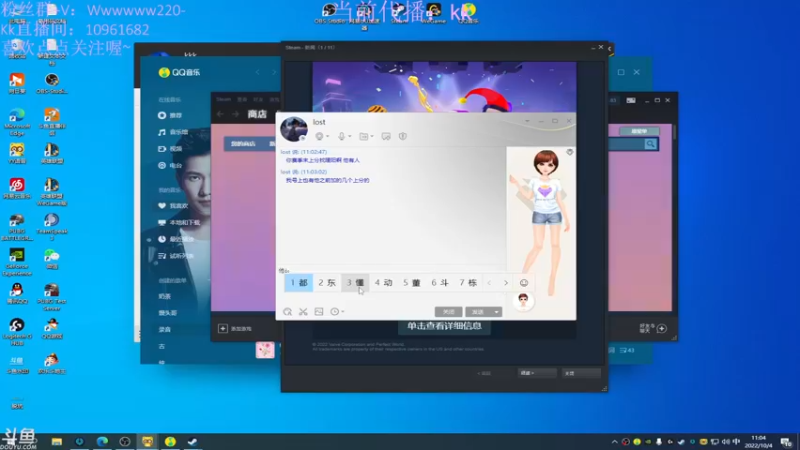
Task: Expand file transfer options arrow
Action: [x=372, y=136]
